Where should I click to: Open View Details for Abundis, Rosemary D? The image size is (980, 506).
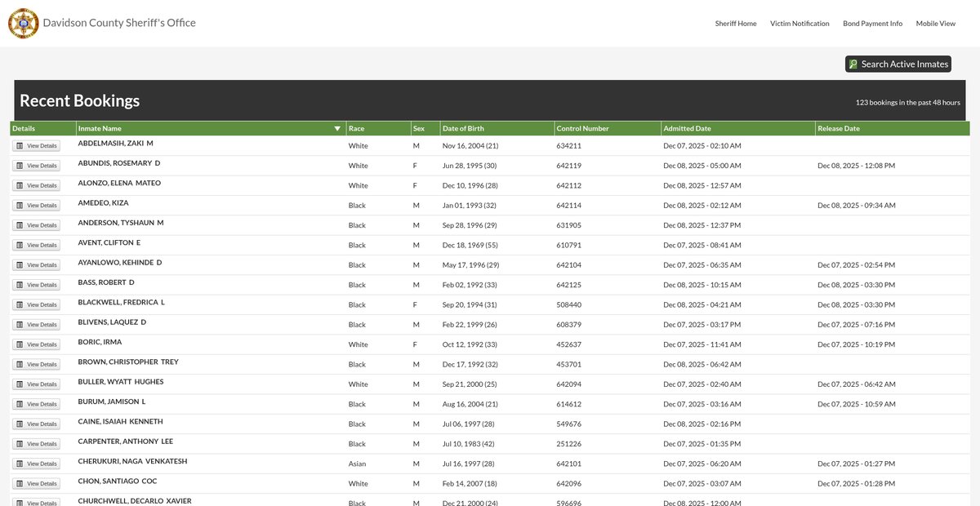pos(37,166)
